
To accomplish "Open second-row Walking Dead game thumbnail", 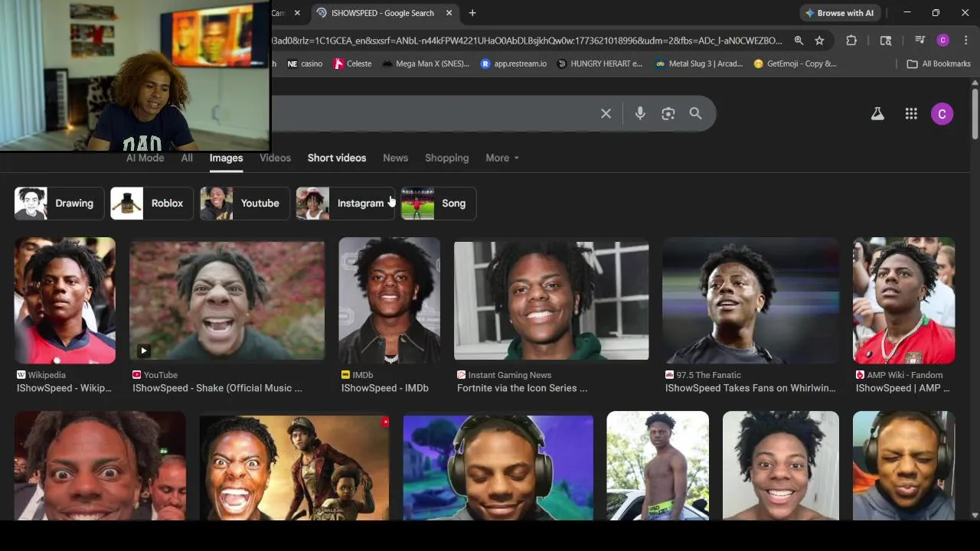I will tap(294, 468).
